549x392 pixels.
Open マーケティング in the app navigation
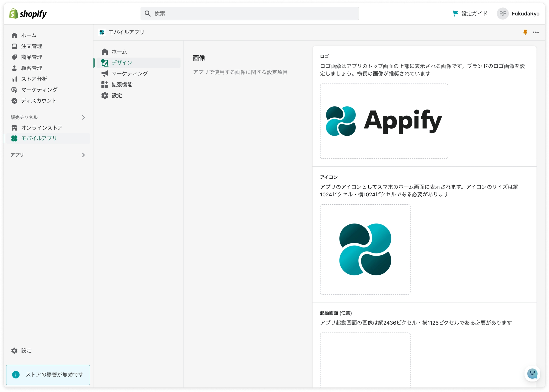tap(130, 74)
